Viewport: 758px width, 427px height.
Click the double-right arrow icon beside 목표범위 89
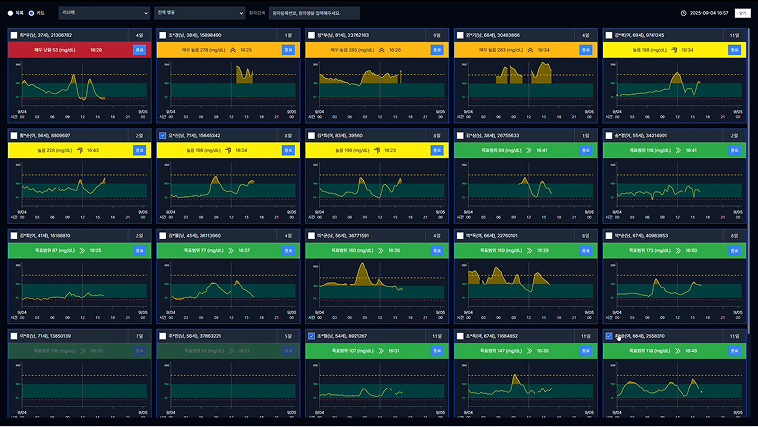pos(528,150)
